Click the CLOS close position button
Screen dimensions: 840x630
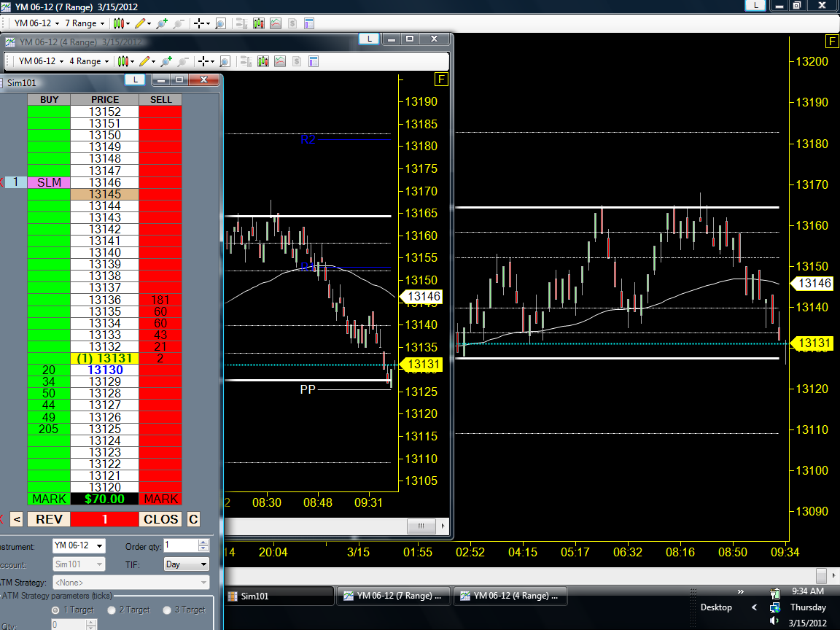pyautogui.click(x=160, y=519)
